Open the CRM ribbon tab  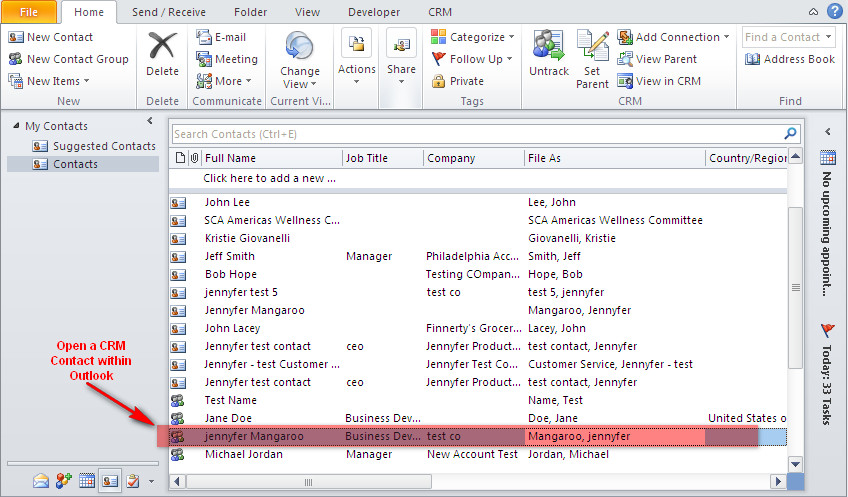coord(440,12)
